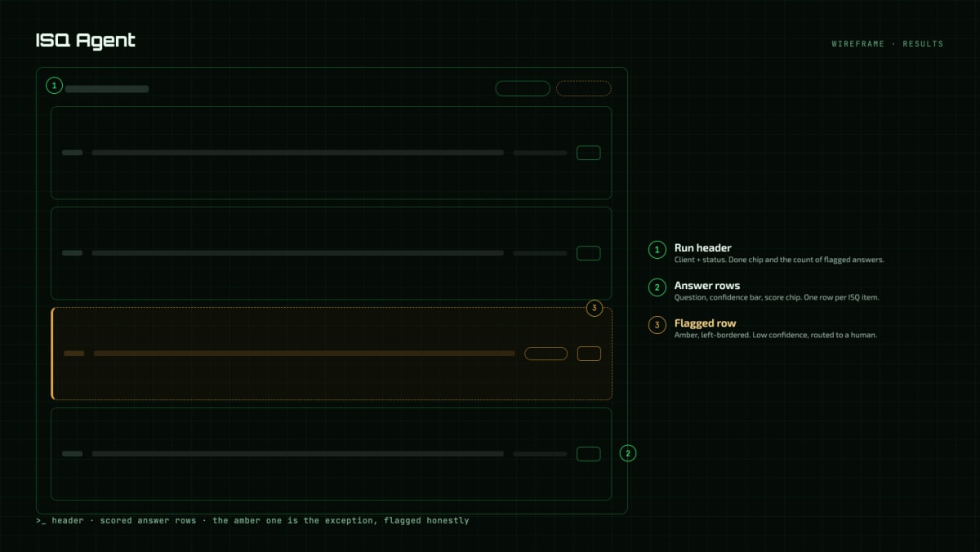Select the run header title placeholder bar

[107, 89]
